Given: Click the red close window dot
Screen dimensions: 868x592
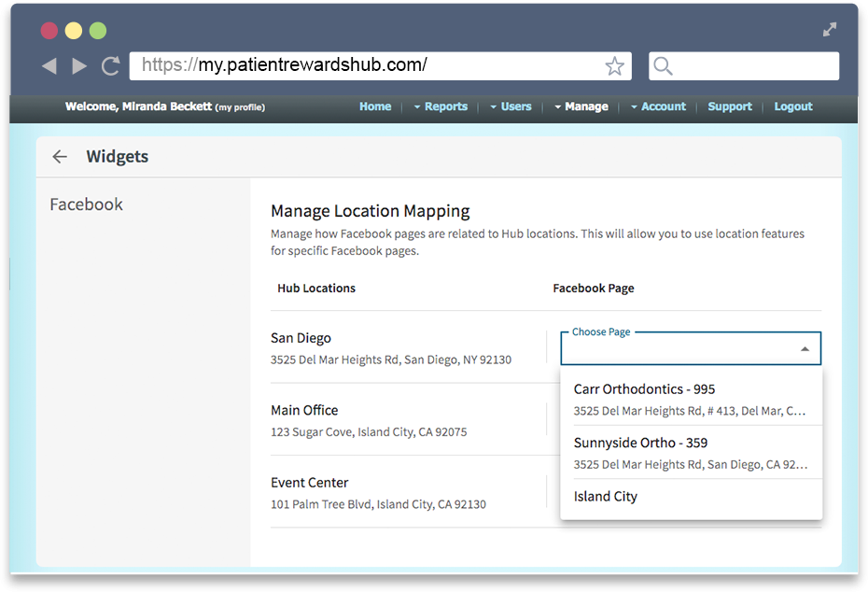Looking at the screenshot, I should tap(49, 31).
